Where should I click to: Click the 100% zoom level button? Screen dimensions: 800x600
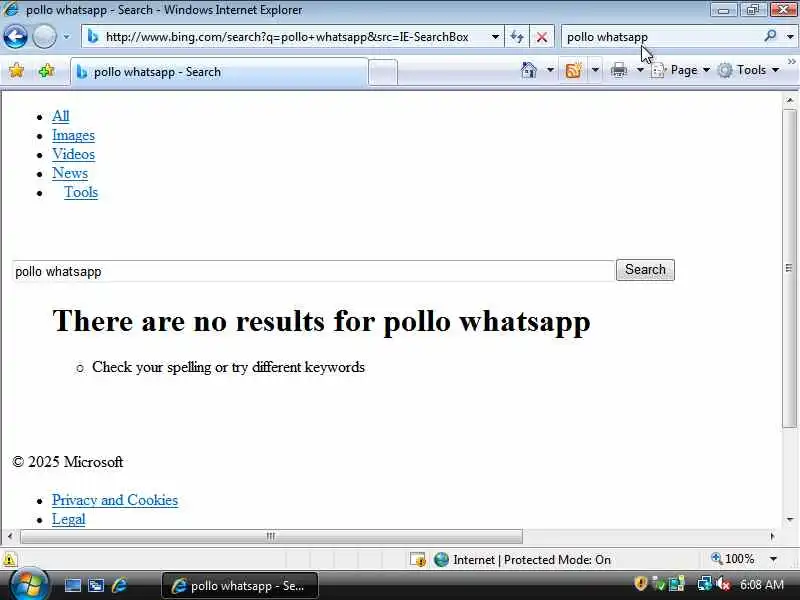tap(733, 559)
